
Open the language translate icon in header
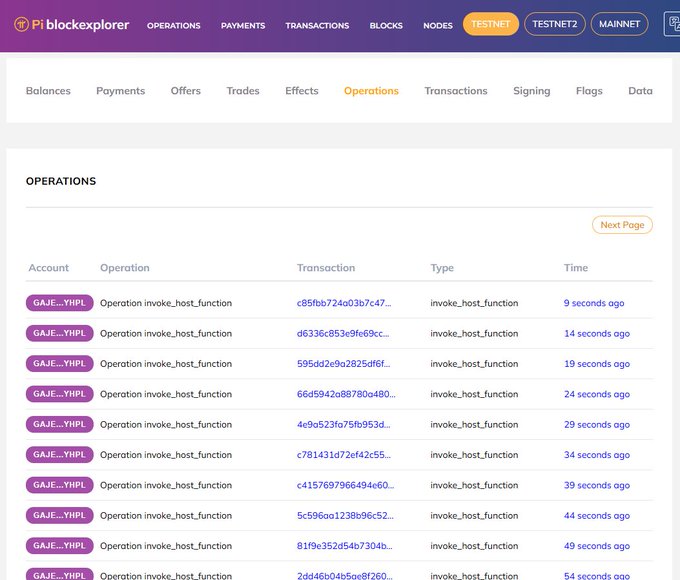[672, 24]
